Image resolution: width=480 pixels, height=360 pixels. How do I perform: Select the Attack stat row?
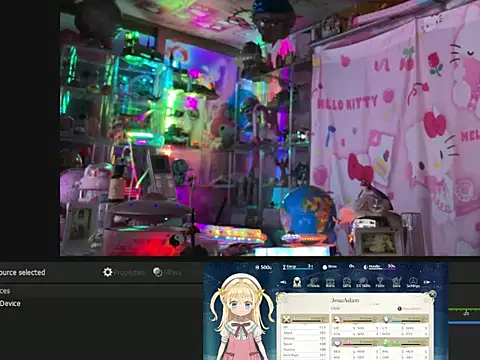304,333
